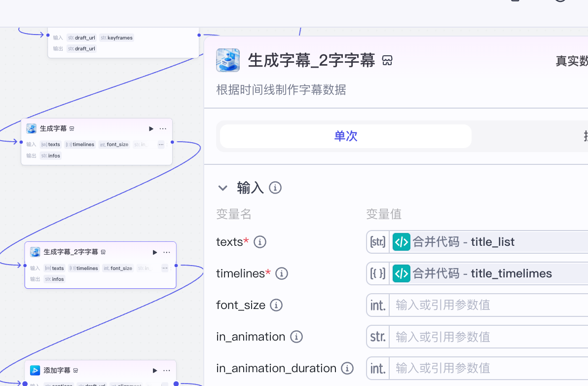Run the 生成字幕_2字字幕 node with its play icon
588x386 pixels.
point(154,252)
